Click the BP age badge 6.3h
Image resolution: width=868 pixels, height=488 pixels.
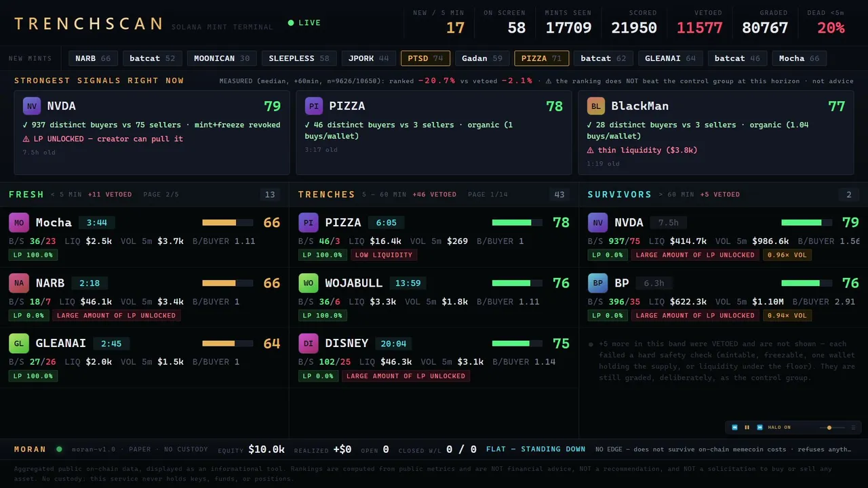pyautogui.click(x=654, y=283)
